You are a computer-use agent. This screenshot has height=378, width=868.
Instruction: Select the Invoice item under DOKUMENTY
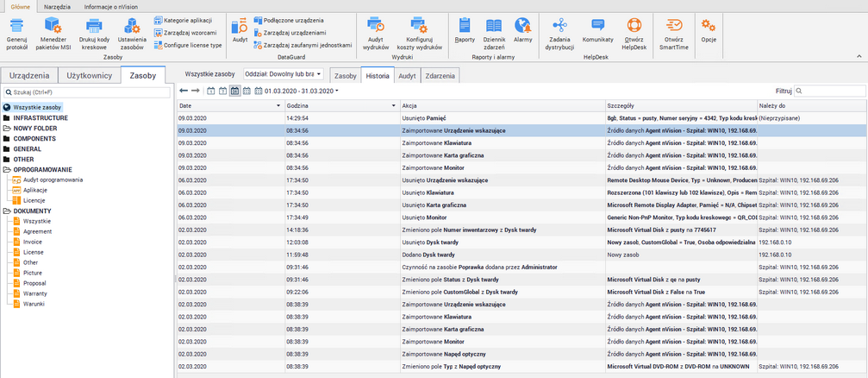[33, 242]
